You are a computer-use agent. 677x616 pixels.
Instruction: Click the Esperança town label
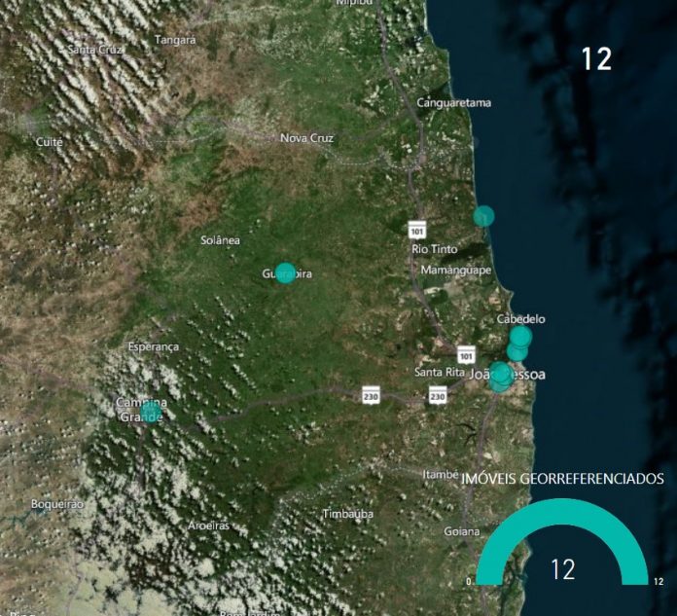click(x=154, y=346)
